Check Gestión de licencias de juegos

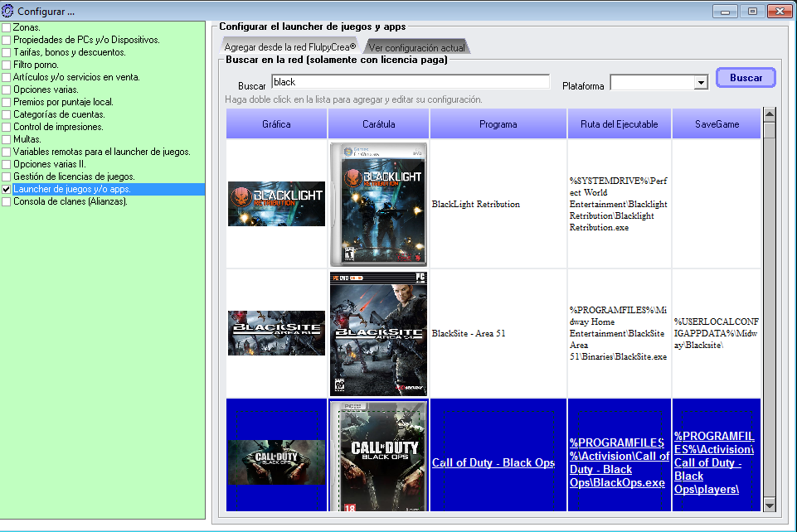coord(6,177)
